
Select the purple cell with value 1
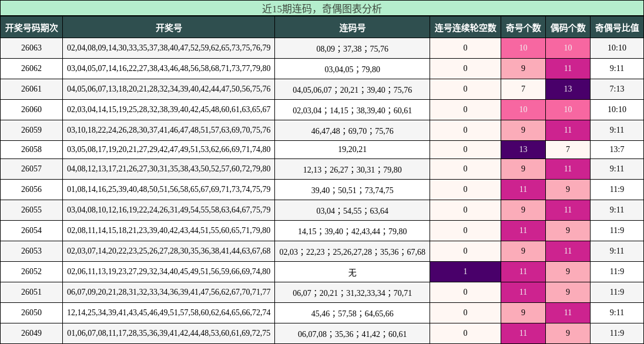465,271
